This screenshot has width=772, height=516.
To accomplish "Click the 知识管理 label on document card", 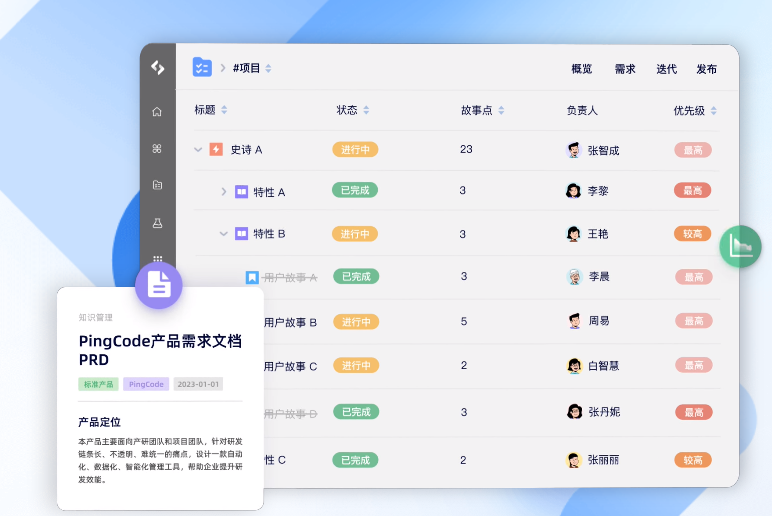I will coord(96,318).
